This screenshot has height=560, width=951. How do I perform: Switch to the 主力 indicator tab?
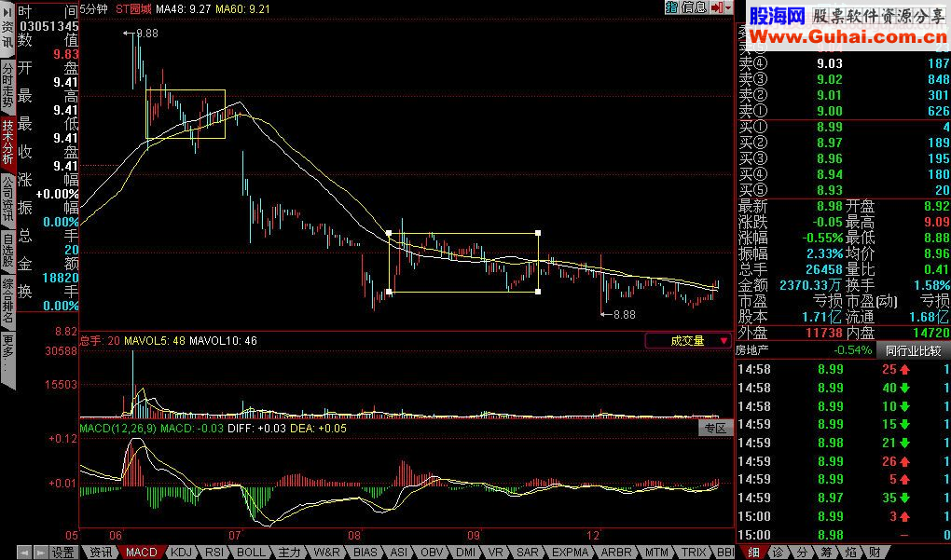(x=289, y=553)
